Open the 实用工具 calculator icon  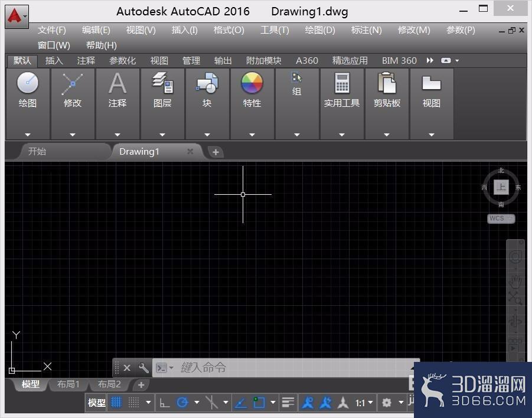(342, 83)
